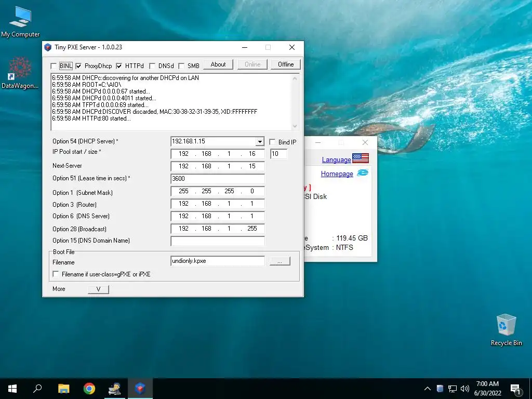Open the notification center icon
The image size is (532, 399).
tap(515, 389)
